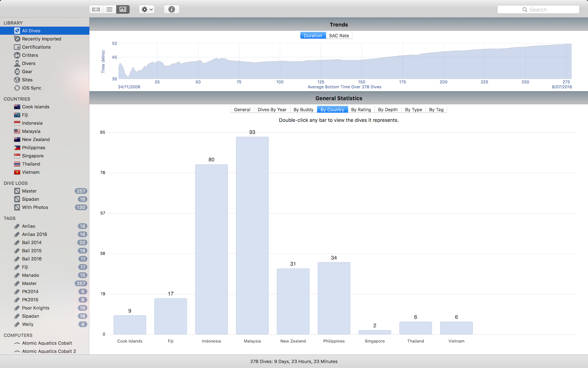Toggle trend chart to Duration
This screenshot has height=368, width=588.
pyautogui.click(x=313, y=36)
